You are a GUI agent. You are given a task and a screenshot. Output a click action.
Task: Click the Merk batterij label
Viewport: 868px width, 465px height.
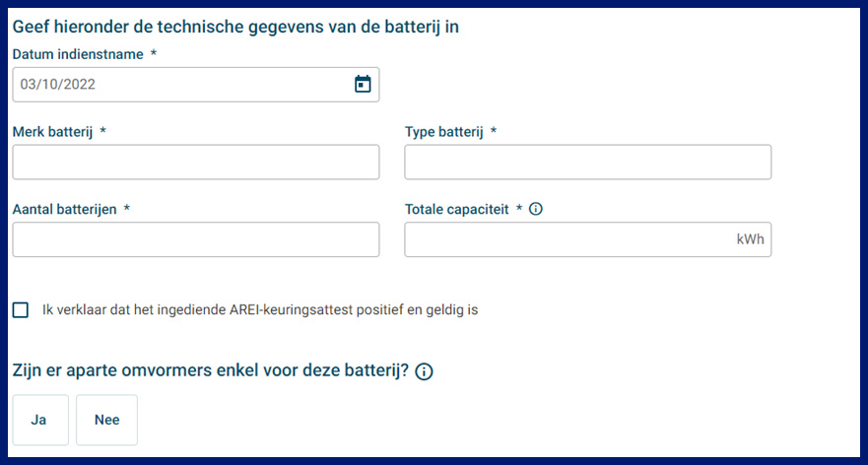click(x=53, y=132)
